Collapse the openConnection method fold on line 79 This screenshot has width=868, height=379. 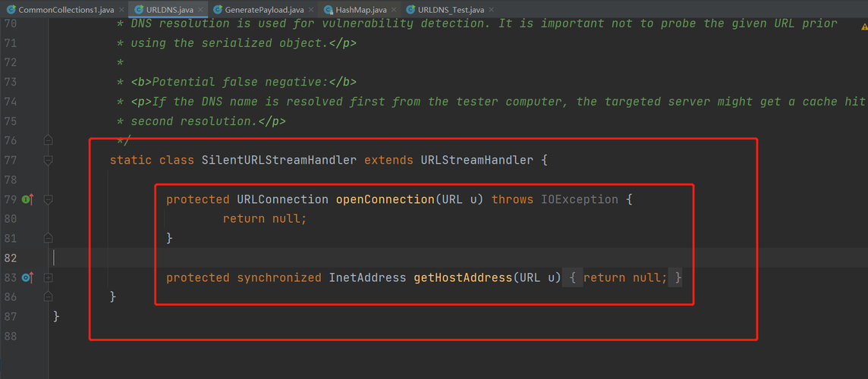48,199
